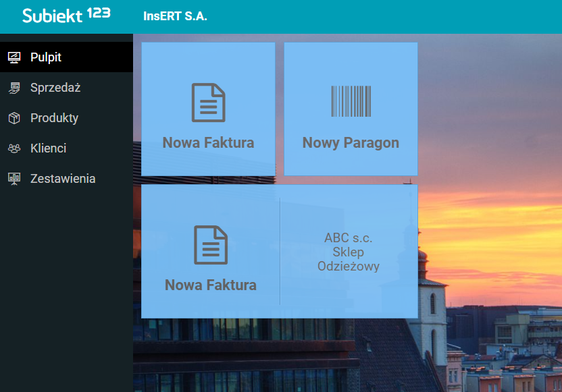Viewport: 562px width, 392px height.
Task: Click the document icon on the ABC s.c. invoice tile
Action: click(x=211, y=245)
